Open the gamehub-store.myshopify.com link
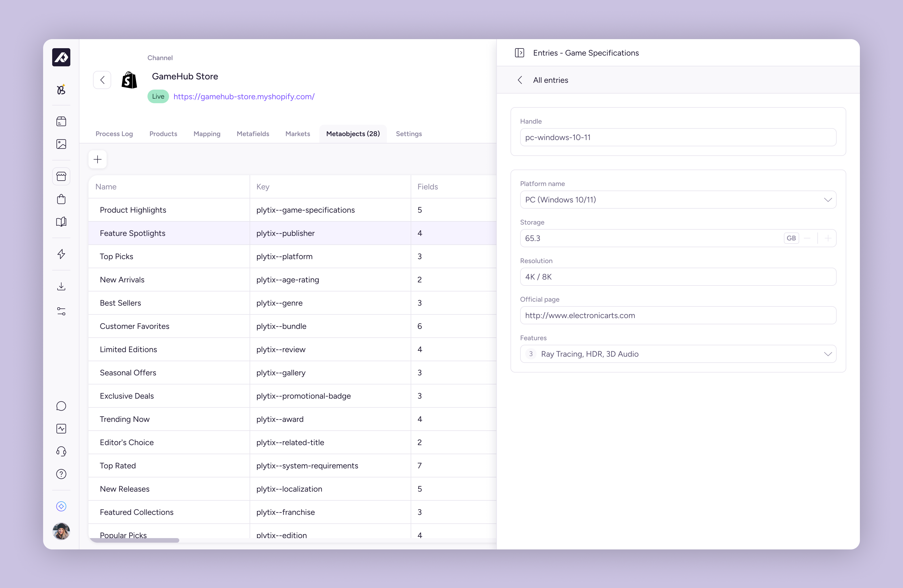This screenshot has height=588, width=903. 244,96
